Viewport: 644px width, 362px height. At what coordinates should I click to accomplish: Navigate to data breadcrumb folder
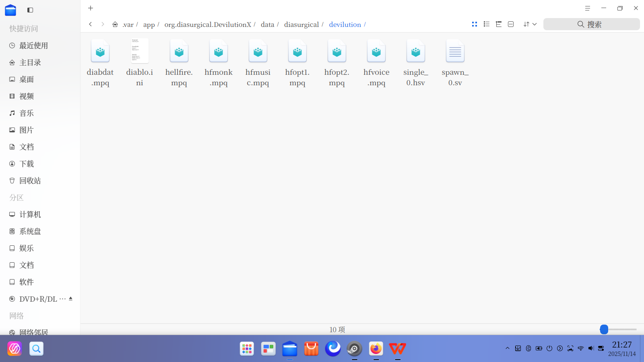coord(267,25)
